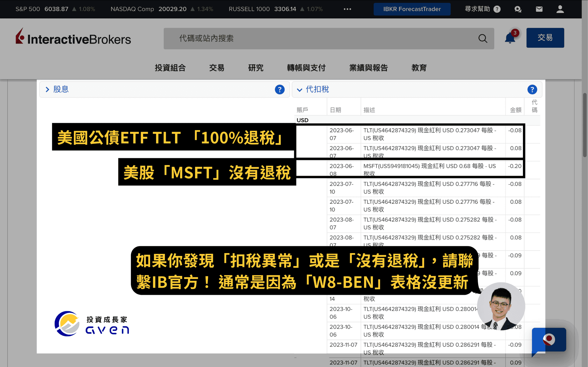Image resolution: width=588 pixels, height=367 pixels.
Task: Open the messages envelope icon
Action: (x=539, y=9)
